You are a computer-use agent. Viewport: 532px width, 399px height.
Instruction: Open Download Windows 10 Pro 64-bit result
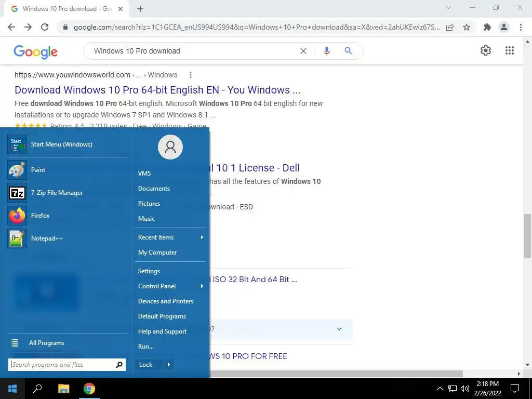(x=157, y=90)
